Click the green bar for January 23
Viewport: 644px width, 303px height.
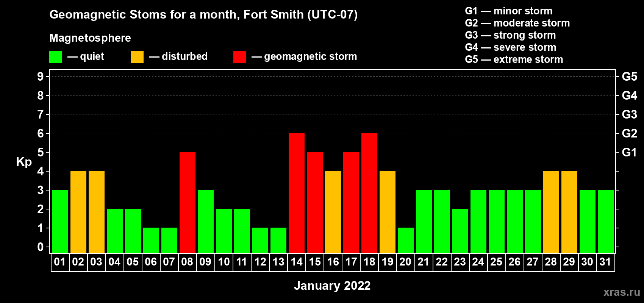pos(460,231)
